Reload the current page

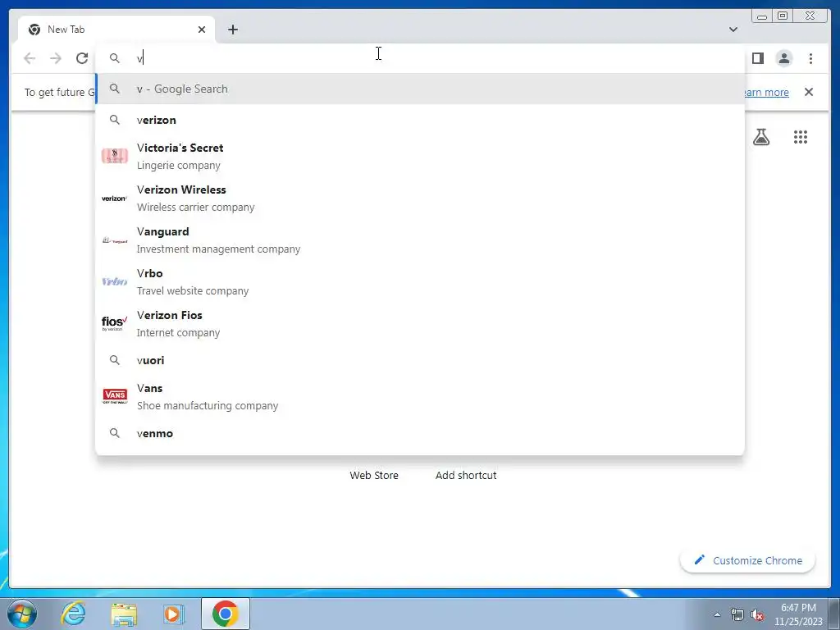82,58
